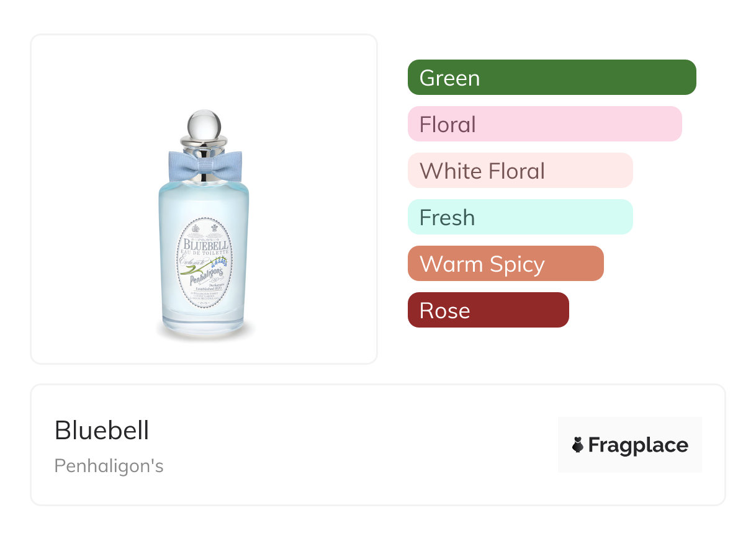The width and height of the screenshot is (756, 536).
Task: Select the Green accord bar
Action: coord(551,78)
